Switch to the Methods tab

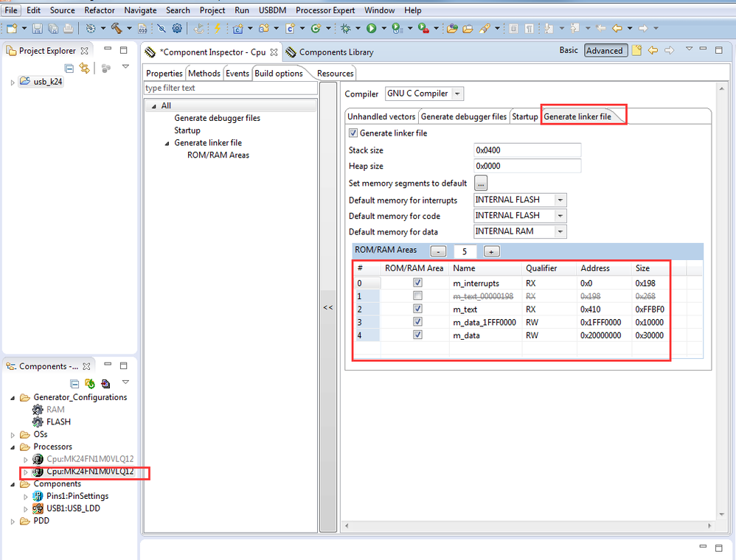(204, 73)
